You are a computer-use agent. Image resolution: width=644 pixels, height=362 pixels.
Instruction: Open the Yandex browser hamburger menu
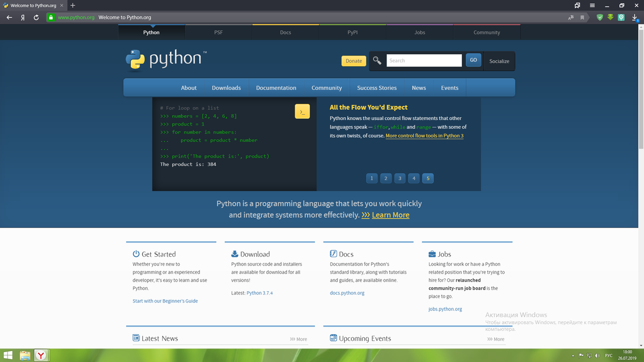tap(592, 5)
